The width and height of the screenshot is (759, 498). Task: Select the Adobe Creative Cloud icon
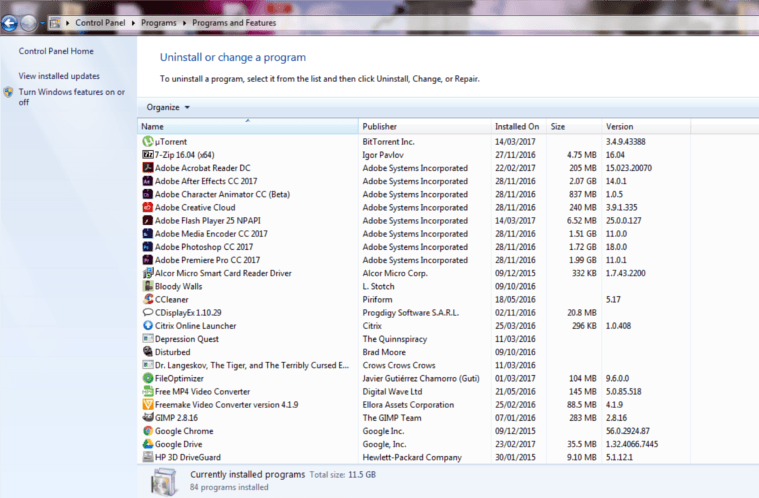(x=148, y=207)
